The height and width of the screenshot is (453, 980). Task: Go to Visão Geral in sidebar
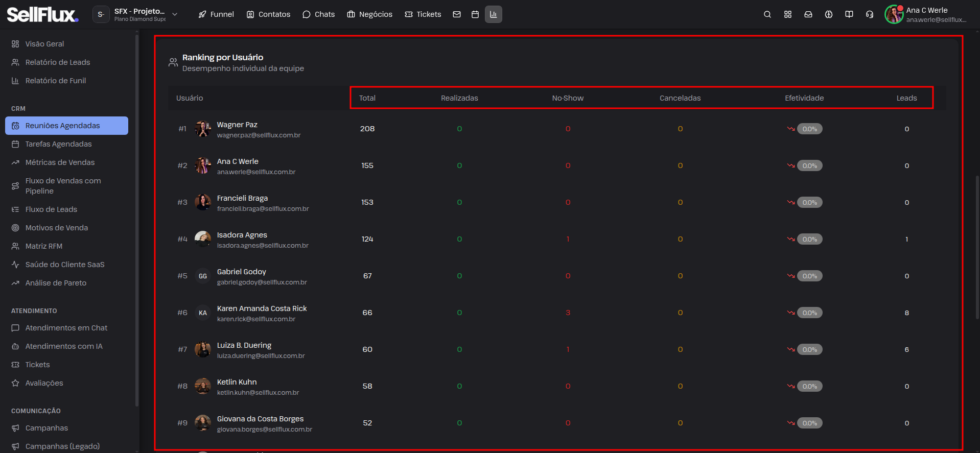[66, 44]
